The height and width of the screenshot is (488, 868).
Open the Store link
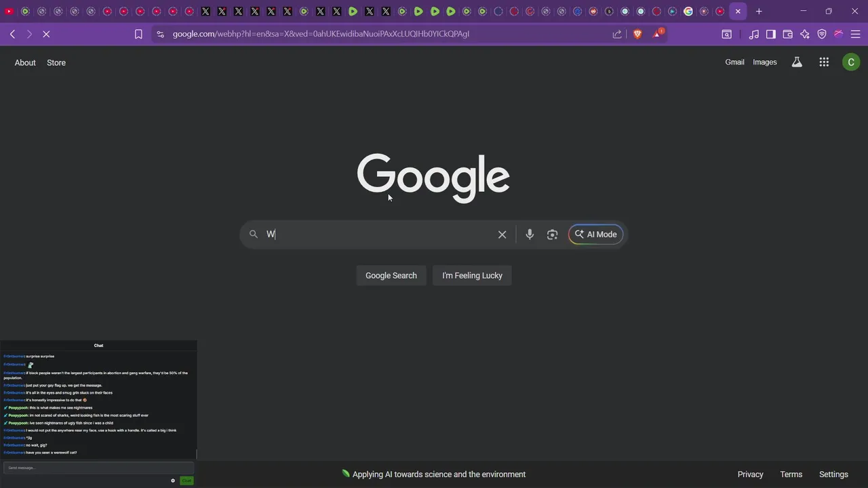tap(56, 62)
